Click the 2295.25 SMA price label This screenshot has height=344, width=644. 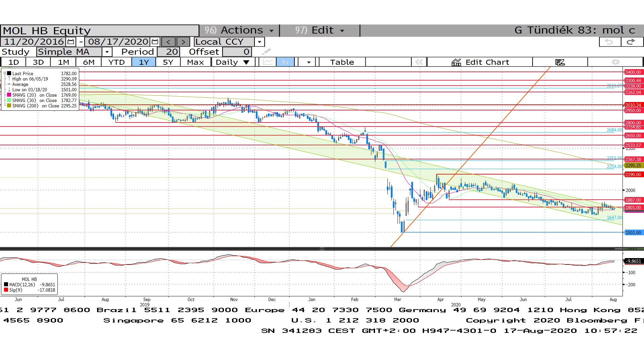tap(633, 165)
